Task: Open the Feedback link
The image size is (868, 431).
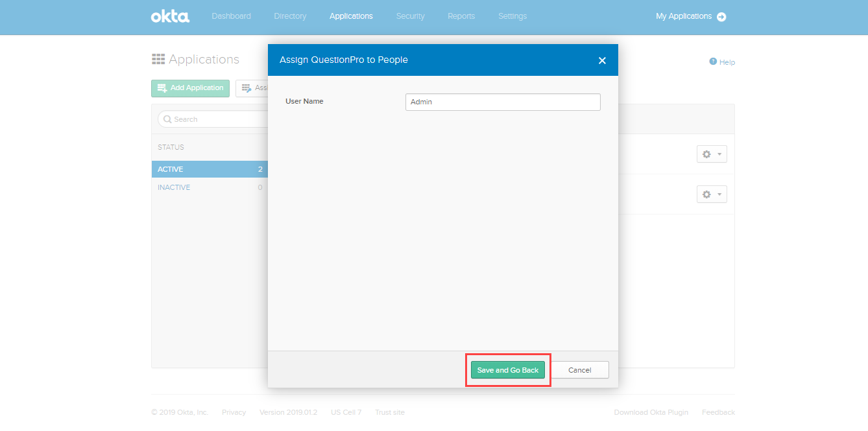Action: [718, 412]
